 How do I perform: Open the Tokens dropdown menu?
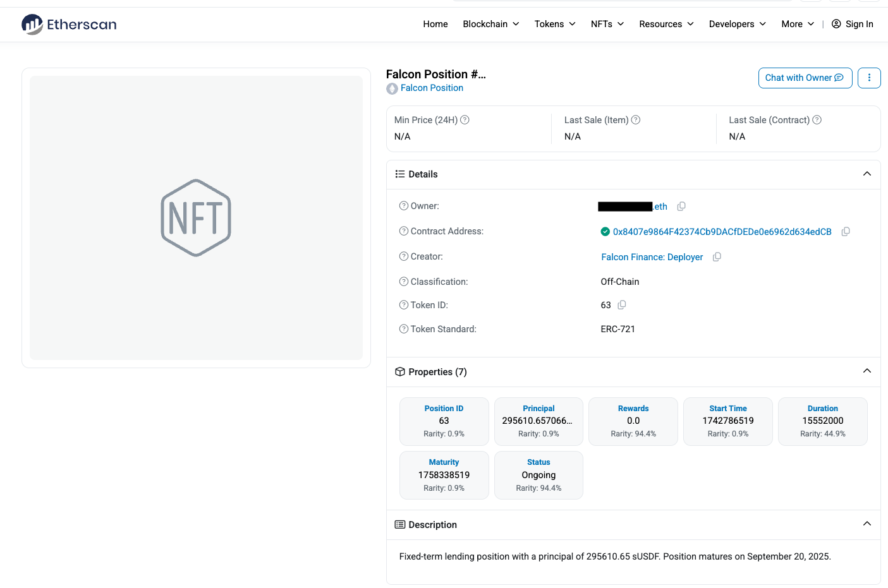pyautogui.click(x=555, y=24)
